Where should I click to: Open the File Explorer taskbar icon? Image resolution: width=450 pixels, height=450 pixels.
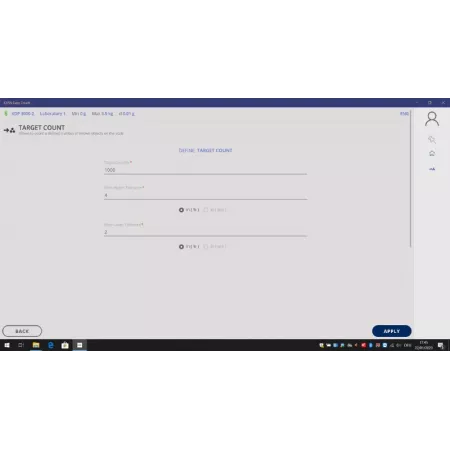point(36,345)
